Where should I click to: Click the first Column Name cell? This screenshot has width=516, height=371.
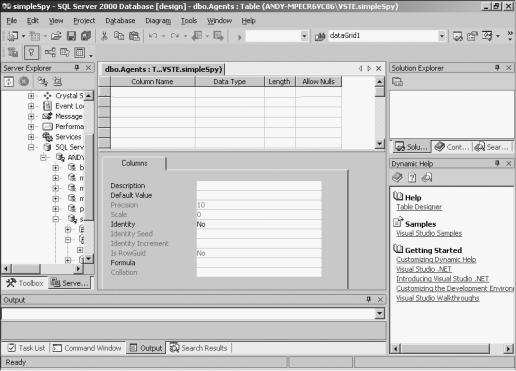(153, 92)
